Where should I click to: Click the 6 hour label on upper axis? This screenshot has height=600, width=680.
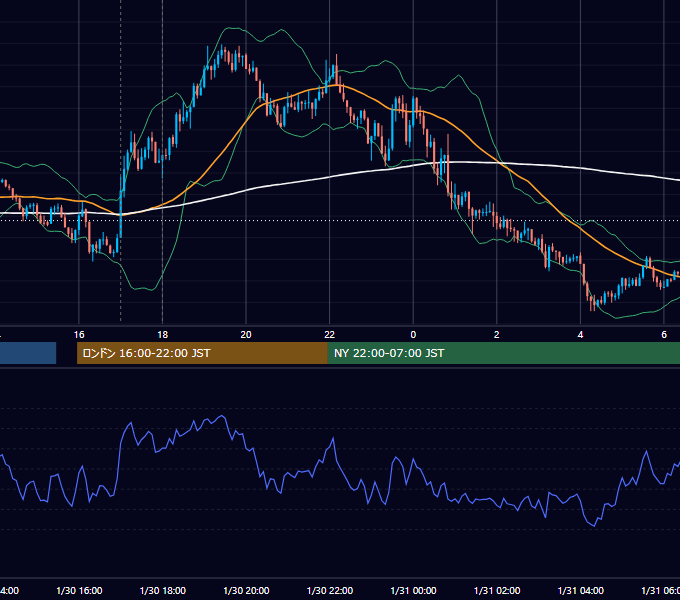point(664,335)
